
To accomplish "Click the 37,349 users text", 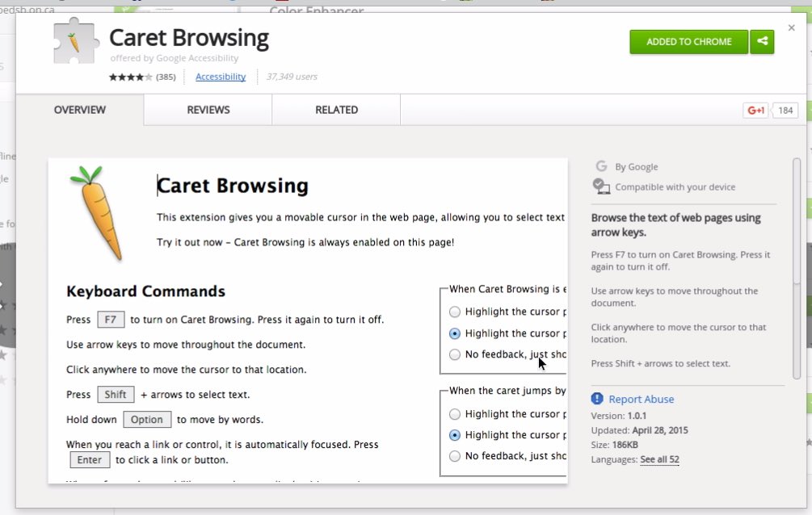I will click(x=292, y=77).
